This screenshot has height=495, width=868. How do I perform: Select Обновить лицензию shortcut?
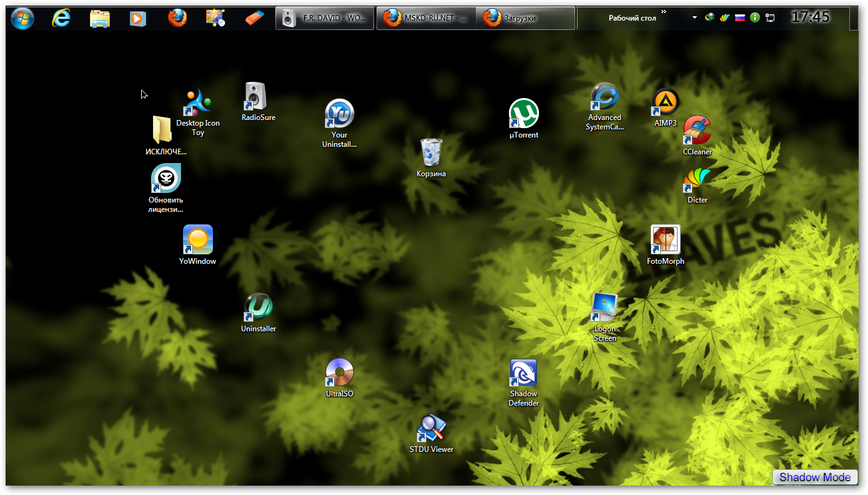point(166,189)
